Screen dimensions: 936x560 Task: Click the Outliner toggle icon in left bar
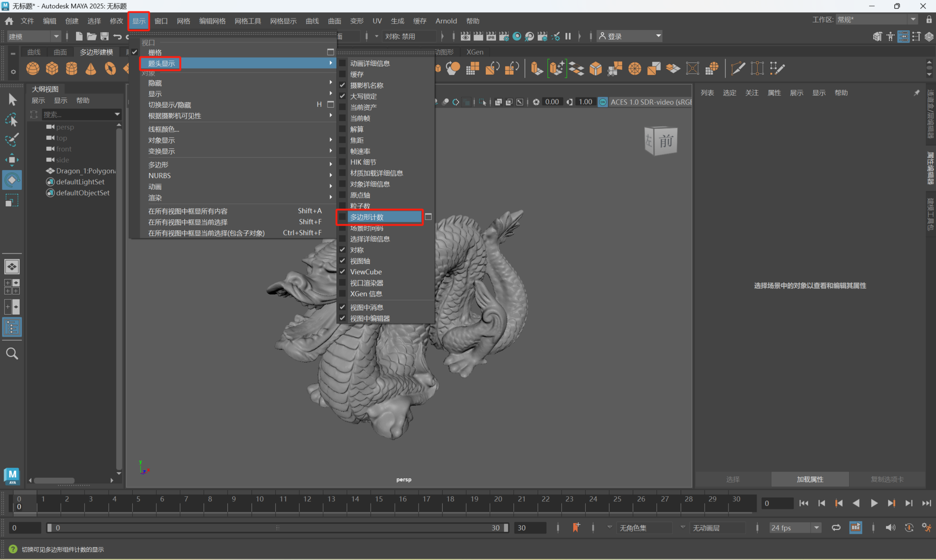click(x=12, y=327)
